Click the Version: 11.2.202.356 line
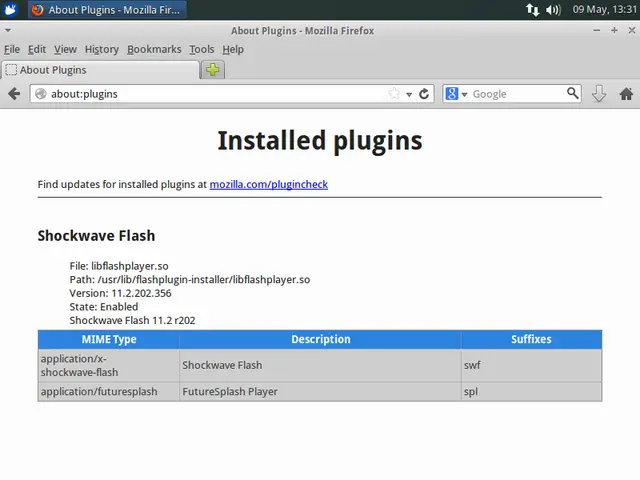Image resolution: width=640 pixels, height=480 pixels. (x=120, y=293)
